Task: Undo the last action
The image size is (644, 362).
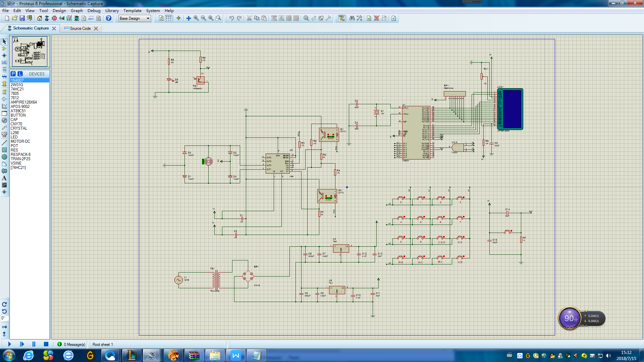Action: pos(231,18)
